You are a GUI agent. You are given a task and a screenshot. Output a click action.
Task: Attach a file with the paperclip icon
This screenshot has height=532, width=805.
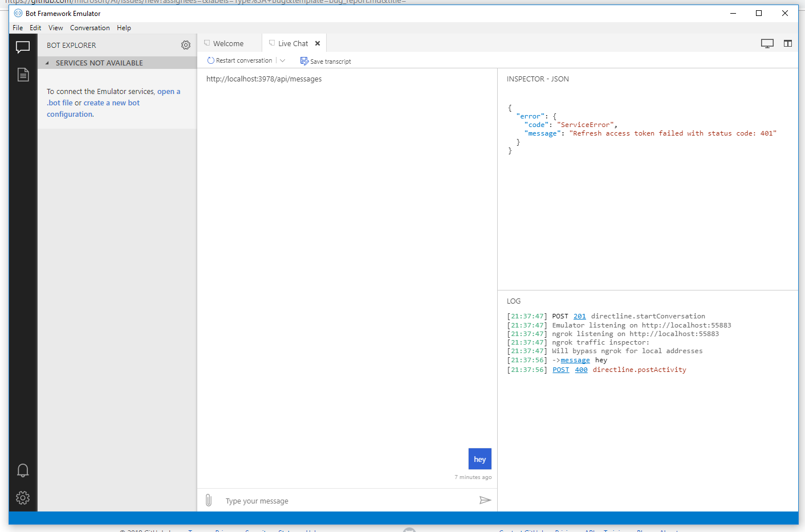pyautogui.click(x=209, y=500)
